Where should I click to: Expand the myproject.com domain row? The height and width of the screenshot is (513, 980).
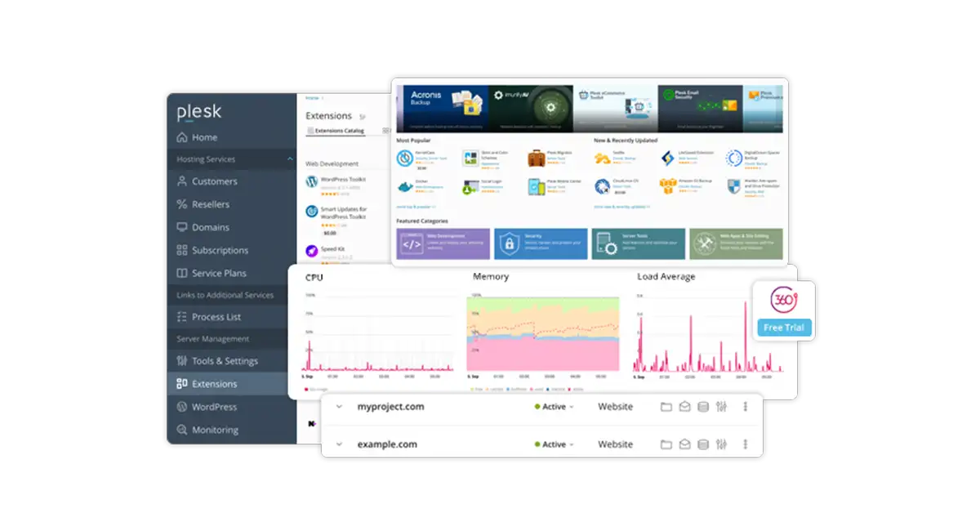tap(339, 407)
